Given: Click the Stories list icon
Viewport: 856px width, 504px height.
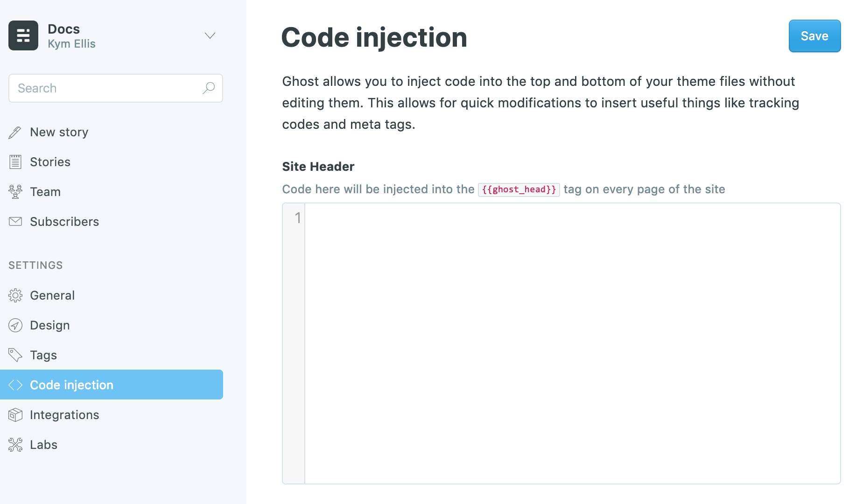Looking at the screenshot, I should pos(15,162).
